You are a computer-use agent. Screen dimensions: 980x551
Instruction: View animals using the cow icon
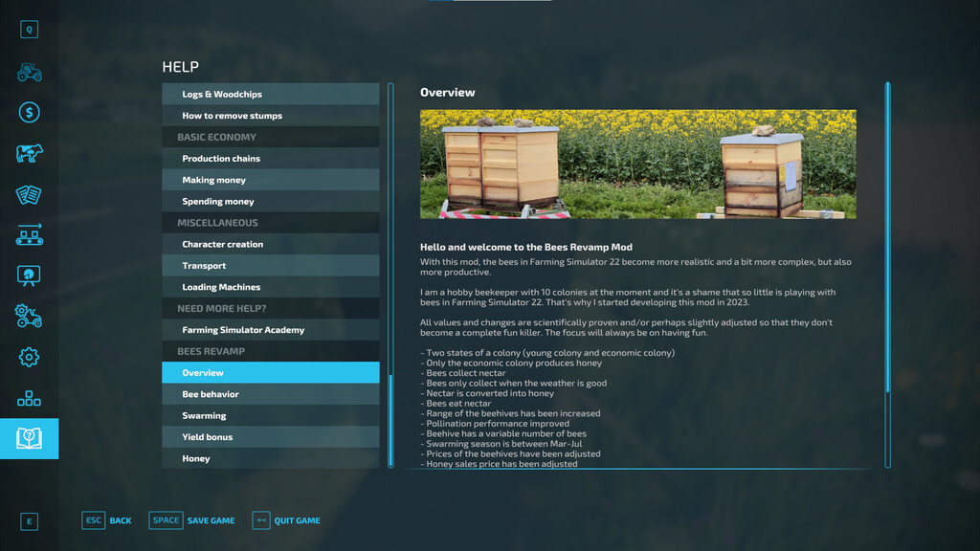(29, 153)
